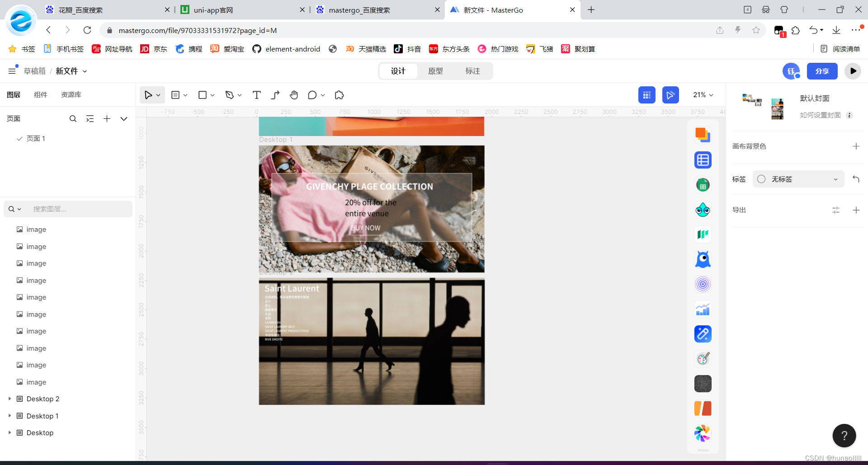Select the Comment tool
Viewport: 868px width, 465px height.
[x=312, y=95]
